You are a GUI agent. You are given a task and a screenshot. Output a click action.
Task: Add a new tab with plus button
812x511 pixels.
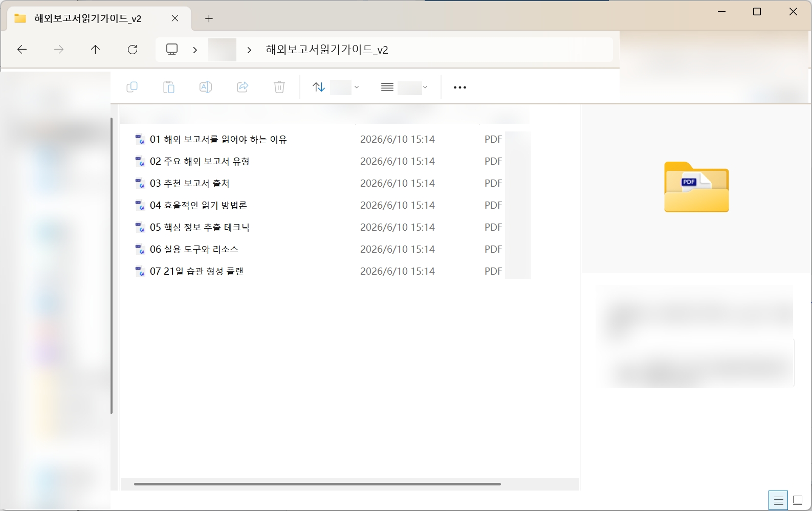[209, 19]
